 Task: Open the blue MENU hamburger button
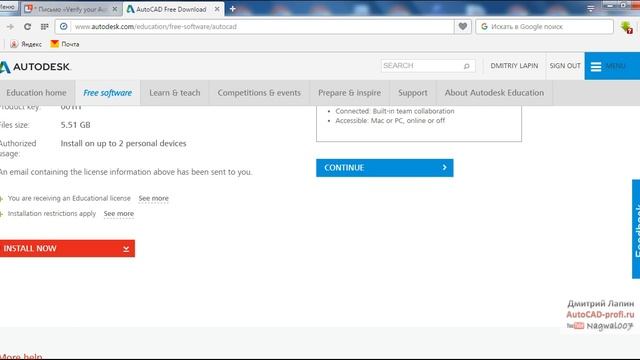[612, 66]
